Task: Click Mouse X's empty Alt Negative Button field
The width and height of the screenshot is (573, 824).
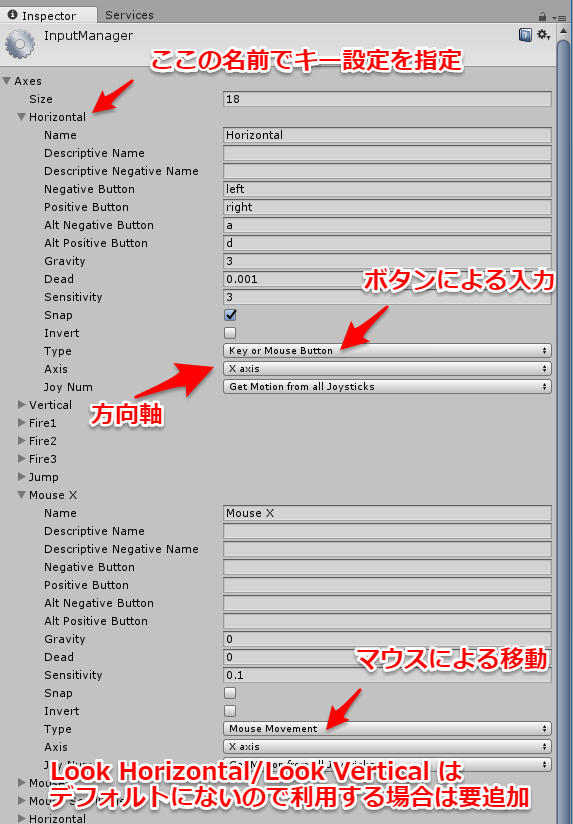Action: point(387,603)
